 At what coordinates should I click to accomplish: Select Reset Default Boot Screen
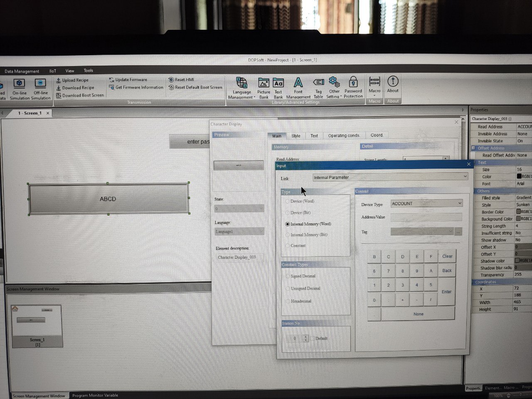195,87
